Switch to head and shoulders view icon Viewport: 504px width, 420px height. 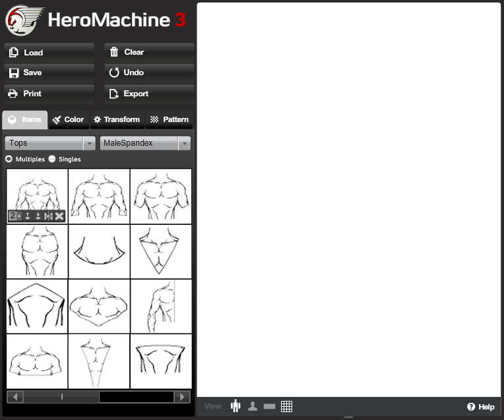coord(253,406)
